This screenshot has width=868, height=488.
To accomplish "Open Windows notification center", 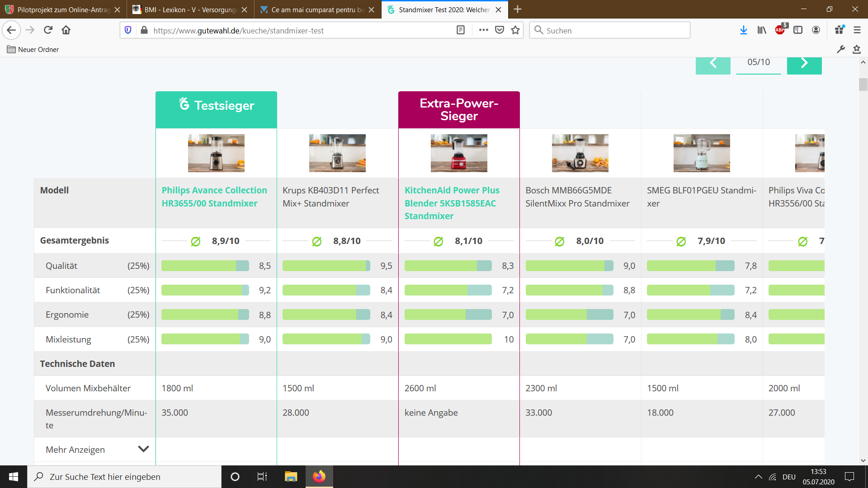I will (x=849, y=477).
